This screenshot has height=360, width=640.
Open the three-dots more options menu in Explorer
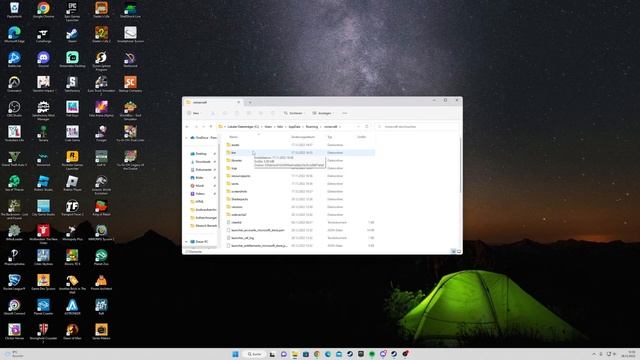[x=345, y=113]
